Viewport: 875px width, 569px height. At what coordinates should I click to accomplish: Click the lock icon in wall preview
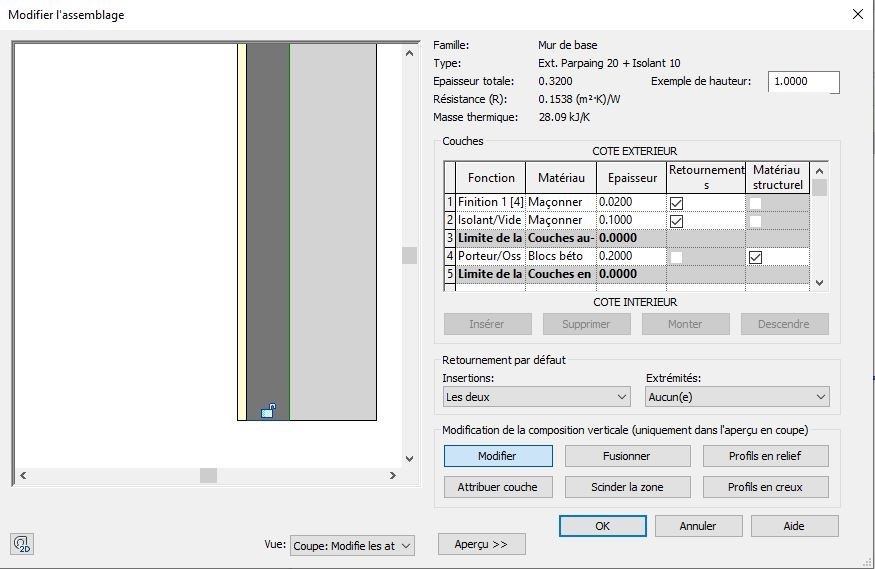coord(268,411)
